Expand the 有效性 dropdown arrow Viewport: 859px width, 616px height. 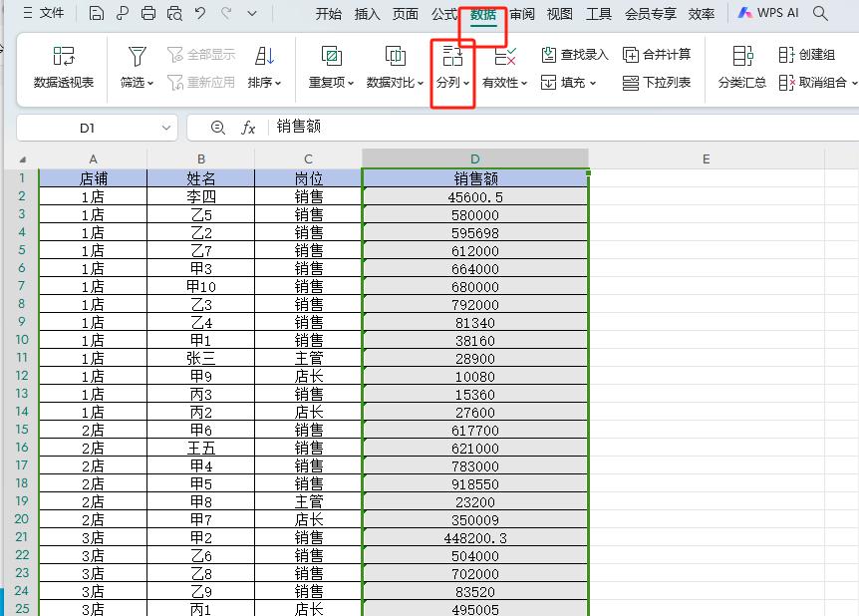524,84
